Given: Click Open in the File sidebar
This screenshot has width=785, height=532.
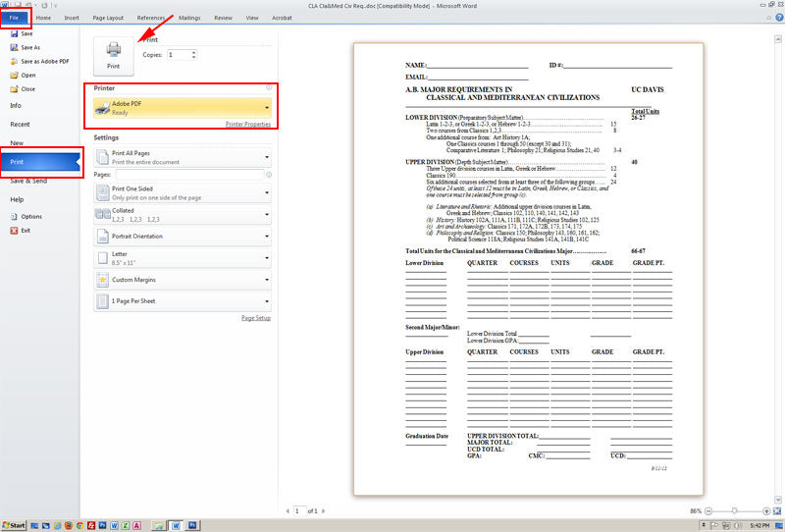Looking at the screenshot, I should [27, 75].
